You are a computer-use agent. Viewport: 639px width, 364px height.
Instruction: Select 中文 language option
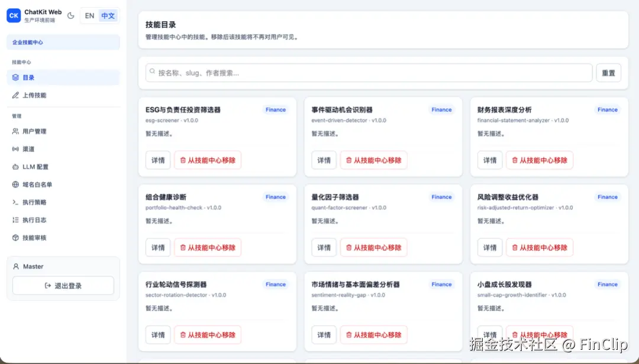(x=108, y=15)
